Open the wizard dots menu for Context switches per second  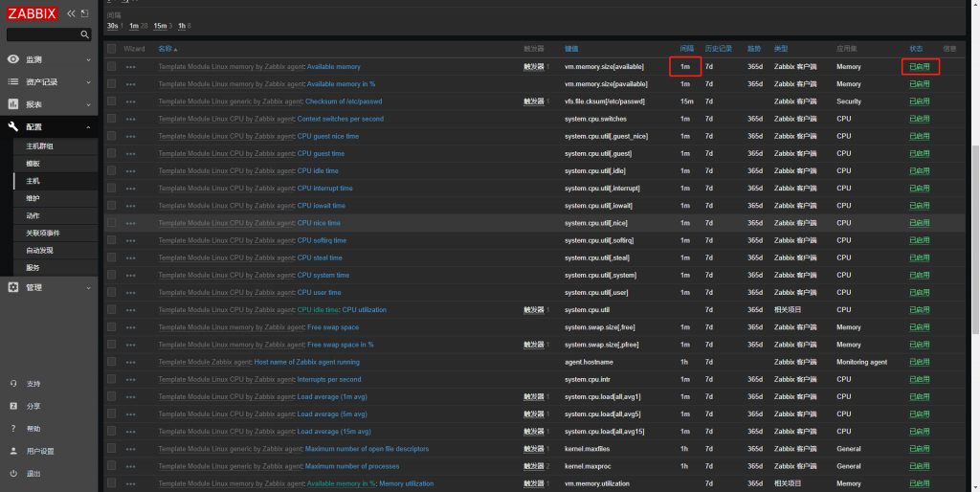pos(130,120)
